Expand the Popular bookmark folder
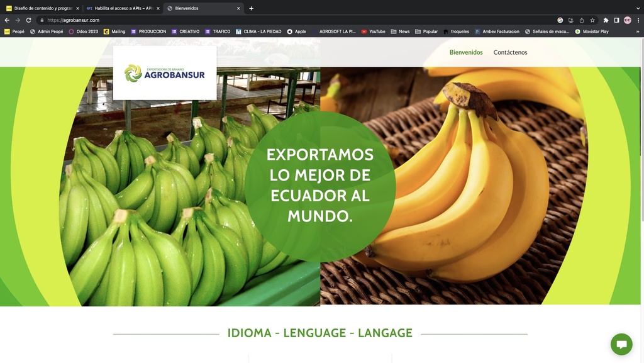 tap(426, 31)
